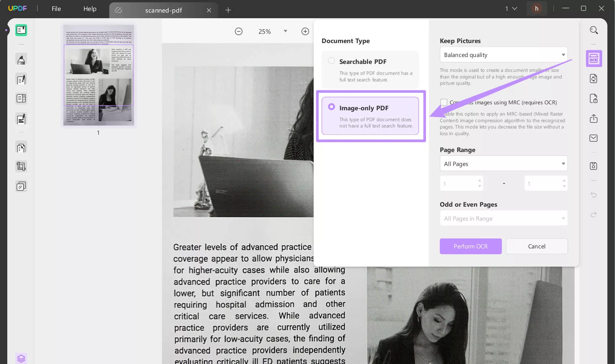Open the Reader mode icon in left sidebar

tap(21, 30)
